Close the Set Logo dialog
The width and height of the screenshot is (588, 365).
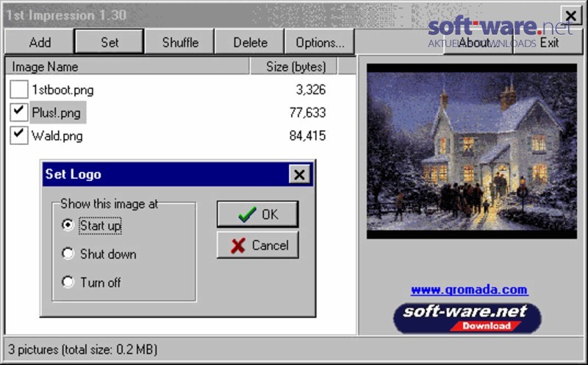coord(299,174)
